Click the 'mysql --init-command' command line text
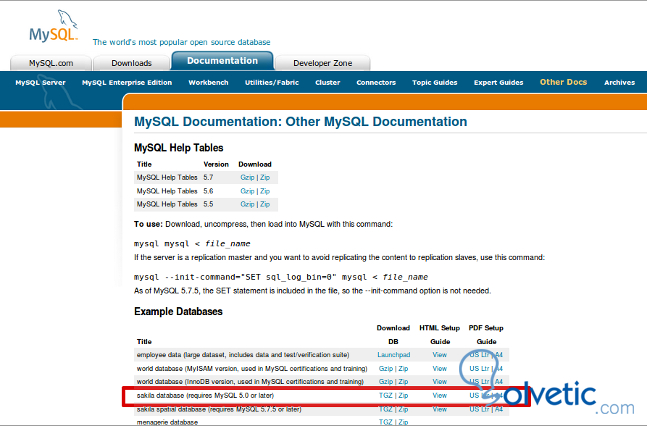The image size is (647, 426). click(x=281, y=277)
